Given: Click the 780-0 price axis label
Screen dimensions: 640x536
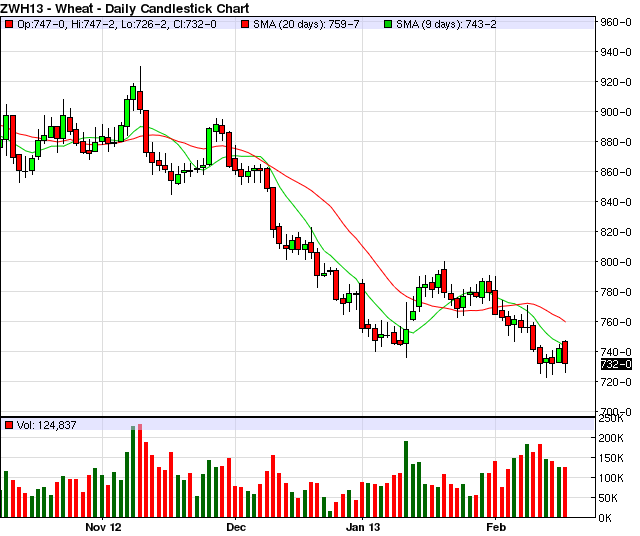Looking at the screenshot, I should (616, 292).
